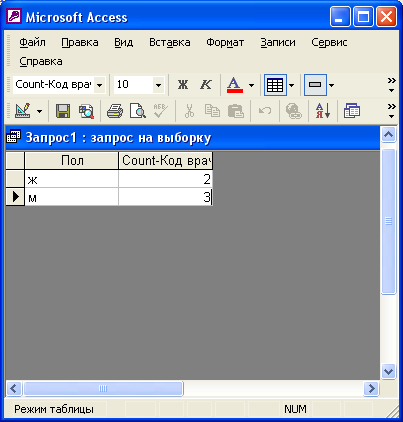Click the cell containing ж
This screenshot has height=422, width=403.
coord(72,179)
